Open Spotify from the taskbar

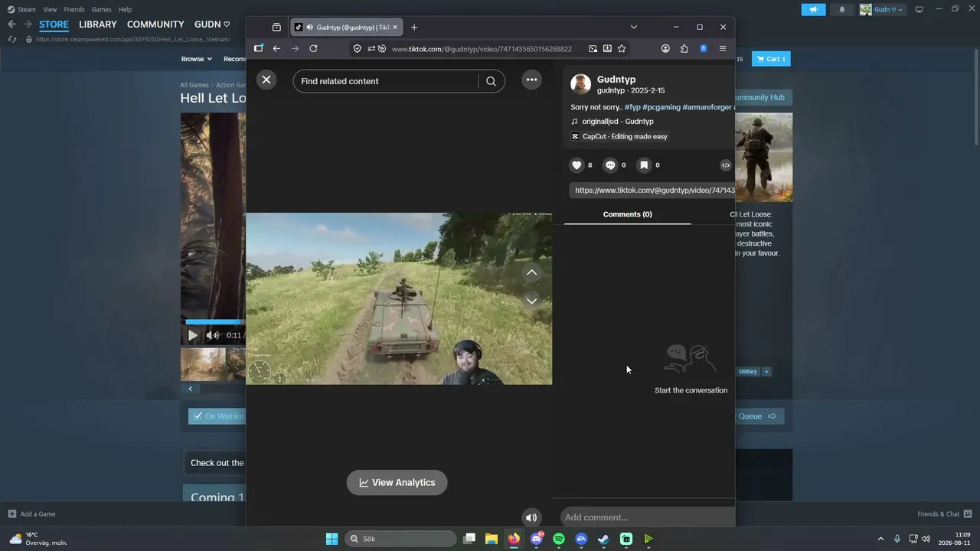pos(559,539)
